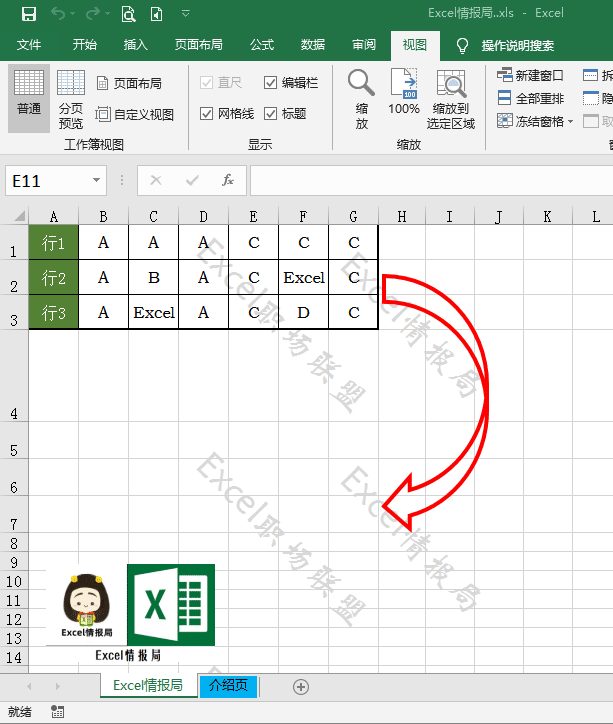Switch to the 审阅 ribbon tab
Image resolution: width=613 pixels, height=724 pixels.
[364, 45]
